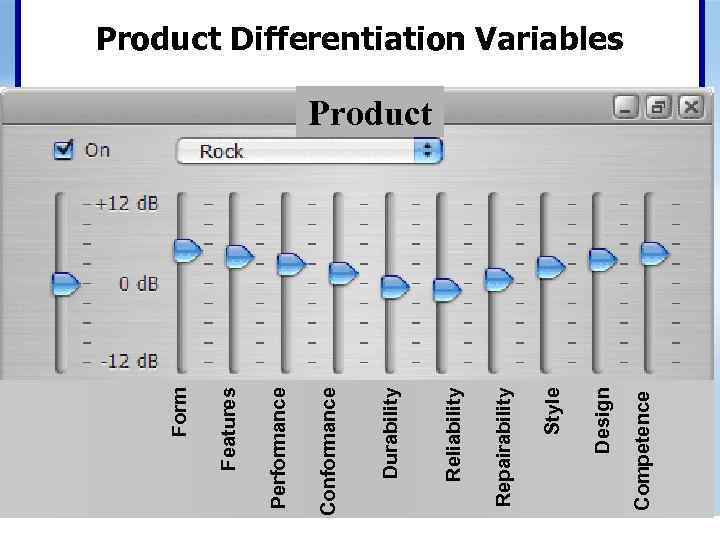Minimize the equalizer window
This screenshot has width=720, height=540.
coord(627,107)
